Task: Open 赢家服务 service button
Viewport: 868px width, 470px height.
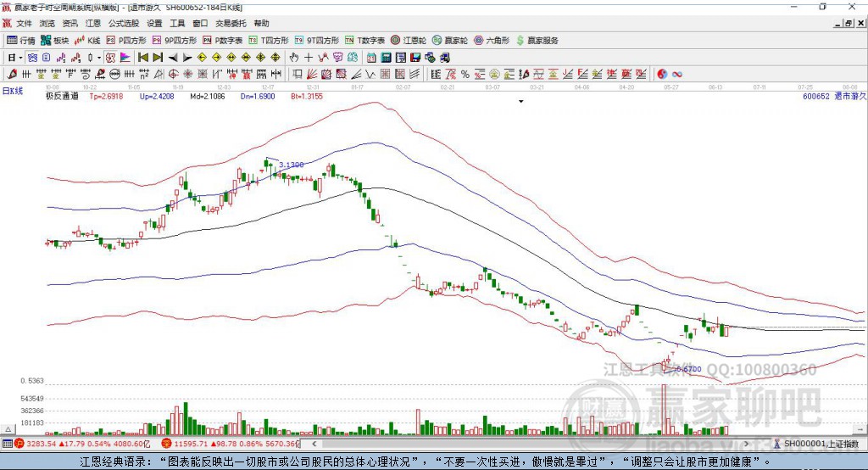Action: [x=537, y=41]
